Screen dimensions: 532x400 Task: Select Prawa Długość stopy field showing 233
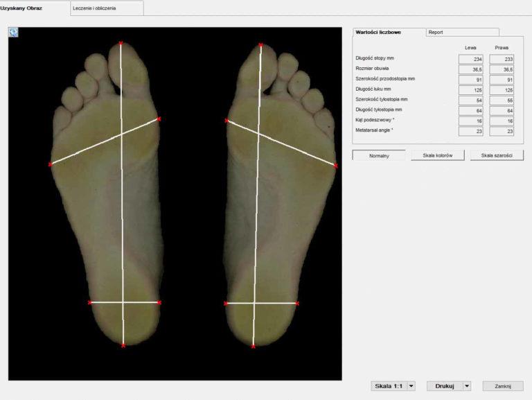pos(502,59)
